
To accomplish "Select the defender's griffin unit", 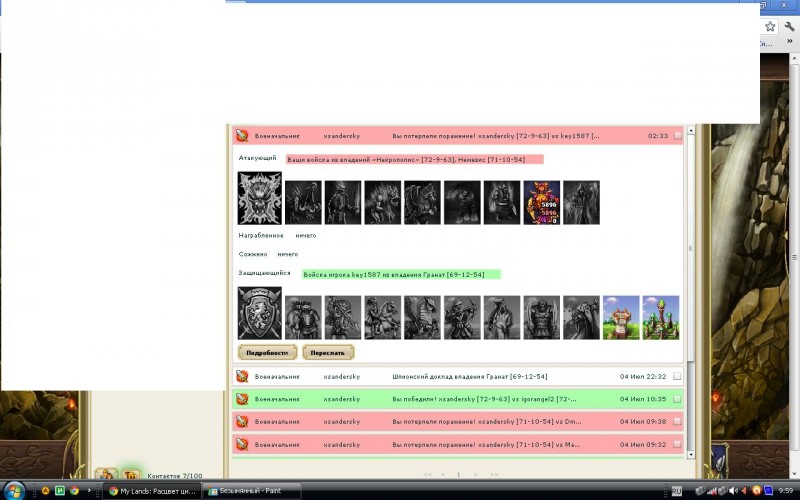I will coord(422,317).
